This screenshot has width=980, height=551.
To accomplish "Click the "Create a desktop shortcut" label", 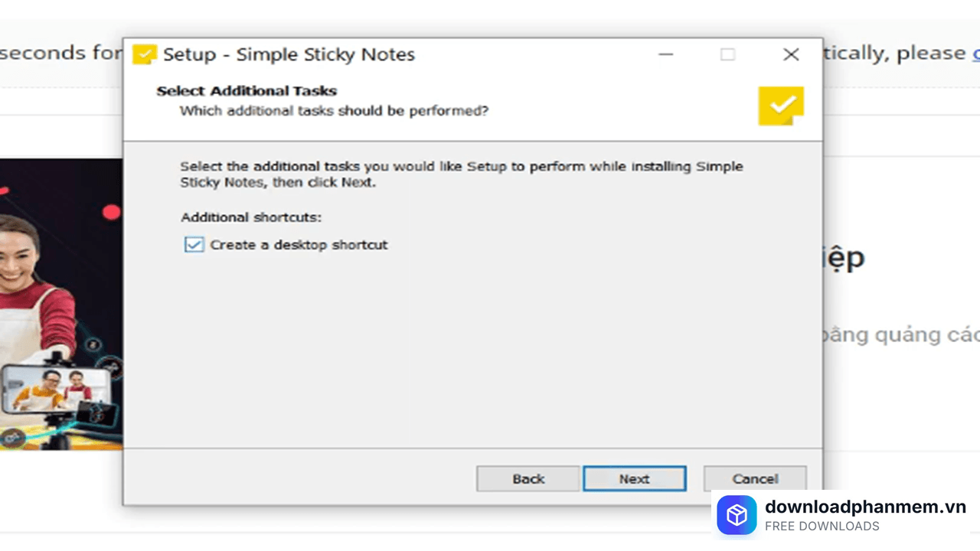I will 299,245.
